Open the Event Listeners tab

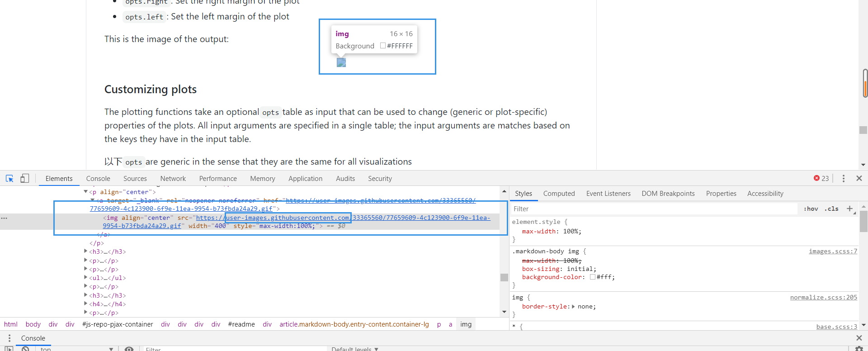tap(609, 194)
